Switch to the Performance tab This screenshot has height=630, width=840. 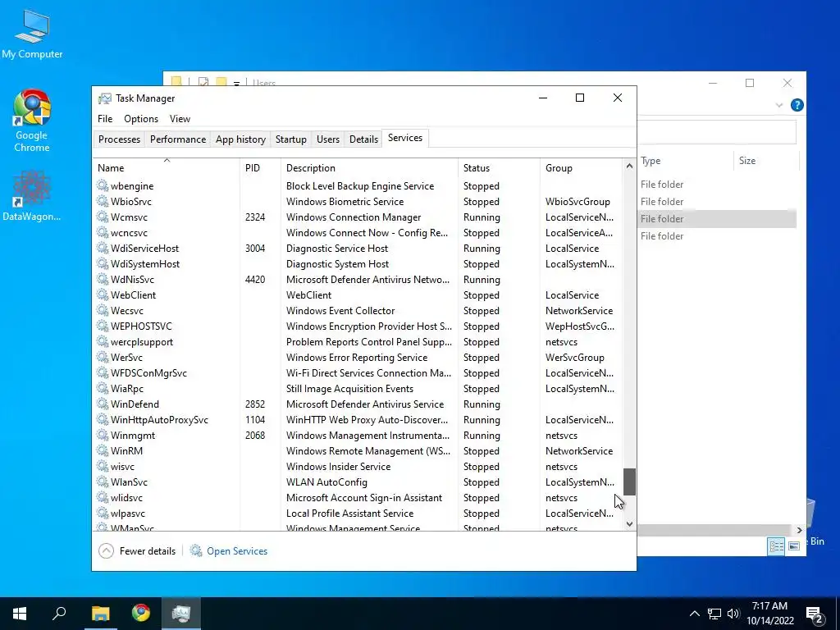click(x=178, y=139)
